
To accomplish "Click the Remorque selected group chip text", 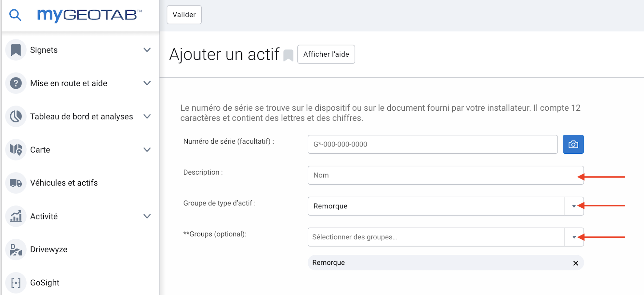I will pos(329,262).
